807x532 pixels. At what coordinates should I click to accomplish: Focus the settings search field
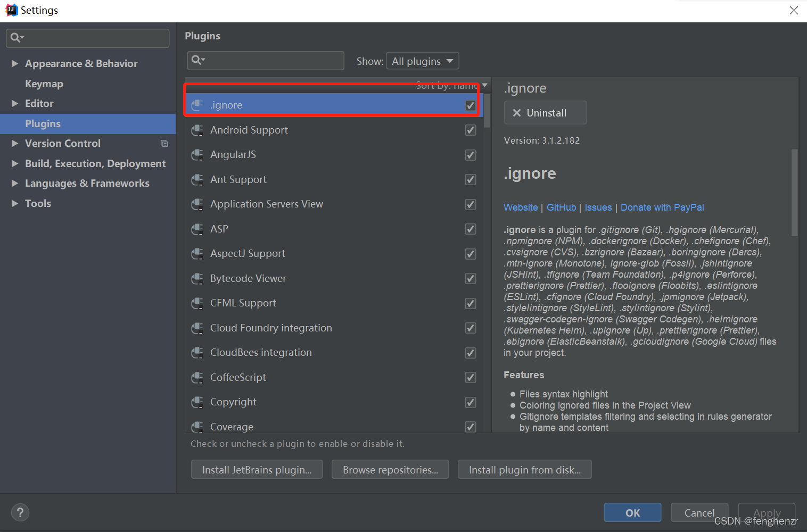(x=88, y=38)
